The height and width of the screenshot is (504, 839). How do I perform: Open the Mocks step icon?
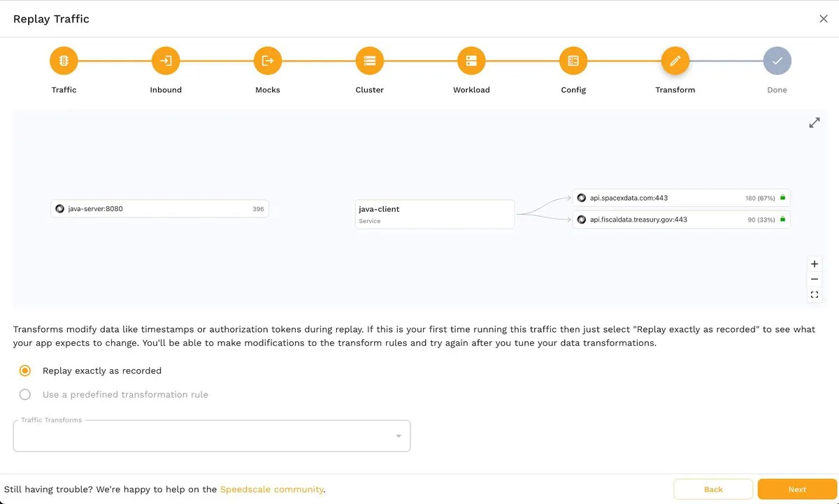click(x=267, y=61)
